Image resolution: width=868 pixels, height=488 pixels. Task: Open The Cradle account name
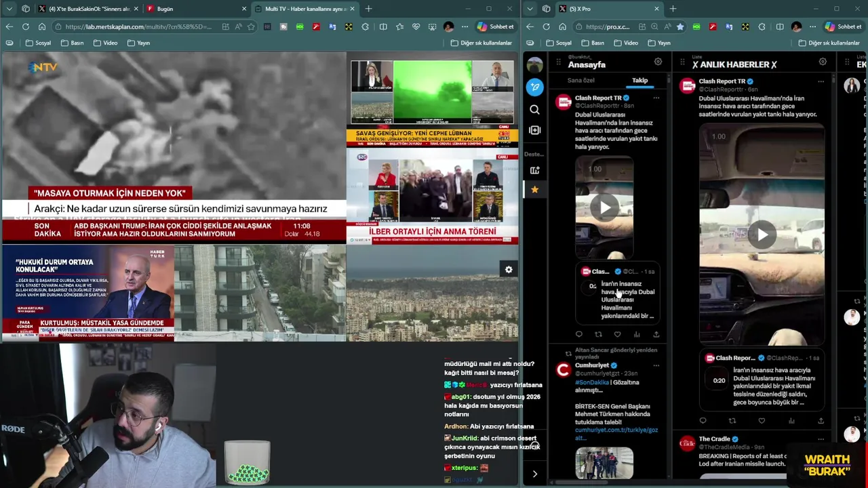tap(714, 439)
